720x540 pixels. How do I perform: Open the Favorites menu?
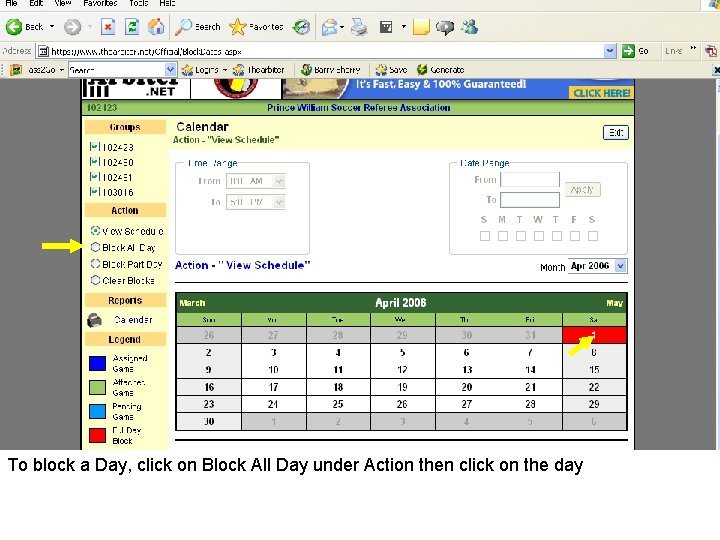click(x=100, y=3)
